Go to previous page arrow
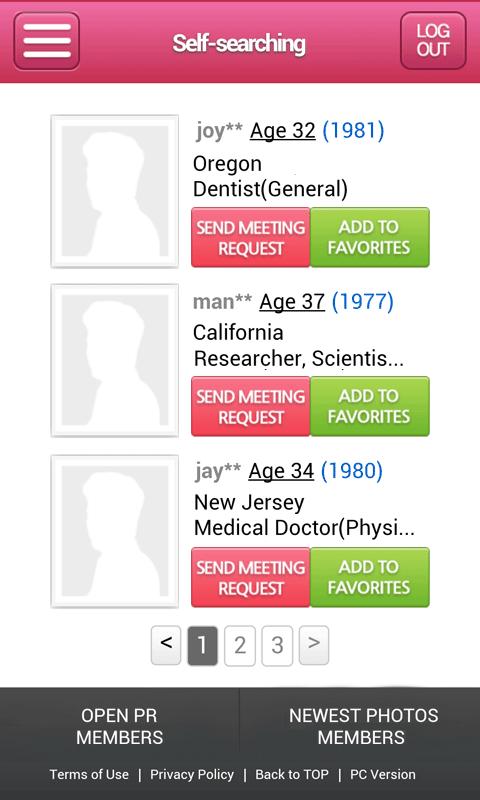This screenshot has height=800, width=480. [166, 645]
